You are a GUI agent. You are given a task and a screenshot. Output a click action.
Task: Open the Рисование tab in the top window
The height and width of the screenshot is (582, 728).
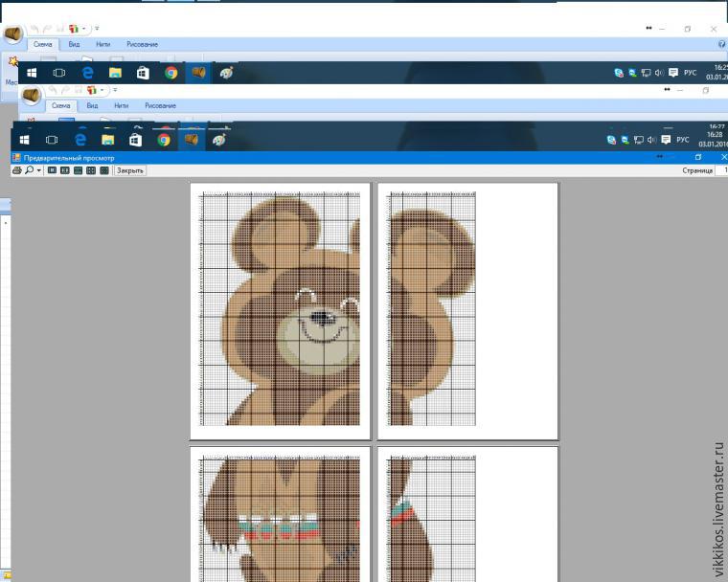click(142, 45)
